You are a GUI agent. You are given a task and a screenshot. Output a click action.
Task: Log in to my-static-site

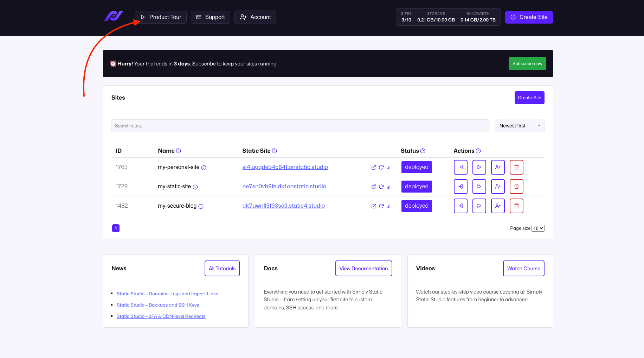(x=461, y=187)
